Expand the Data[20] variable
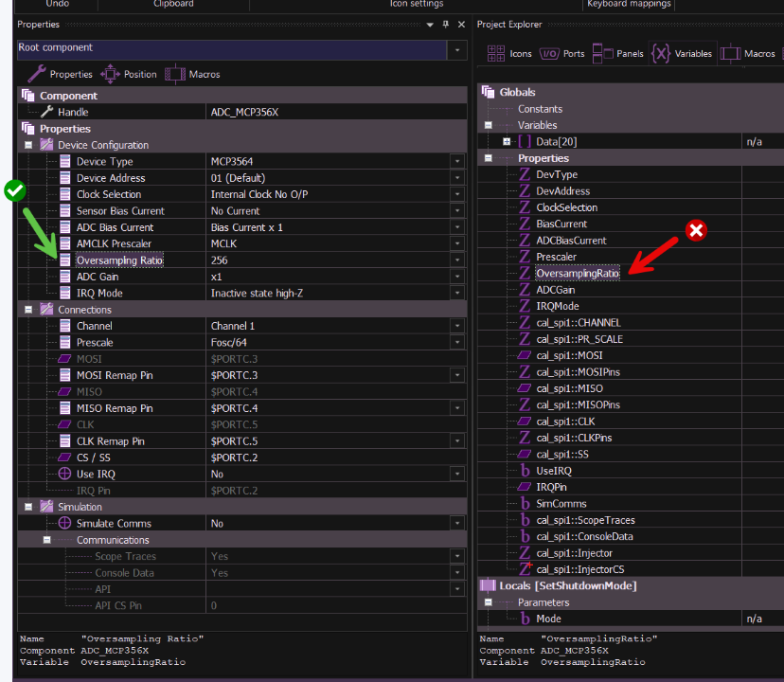 [507, 141]
